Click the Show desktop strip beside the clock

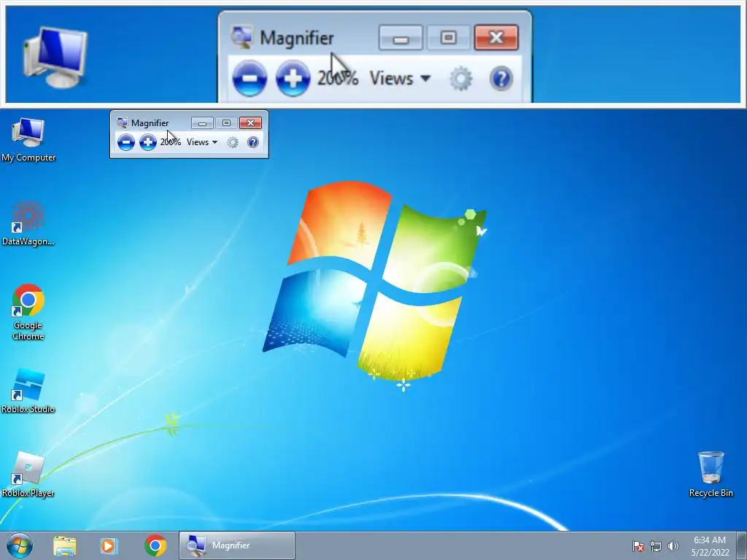click(x=742, y=545)
